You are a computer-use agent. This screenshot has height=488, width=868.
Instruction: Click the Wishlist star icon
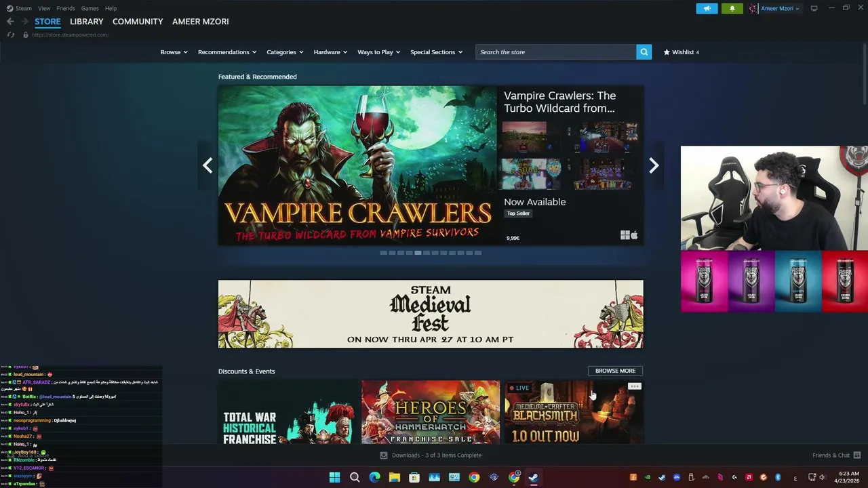pyautogui.click(x=667, y=52)
